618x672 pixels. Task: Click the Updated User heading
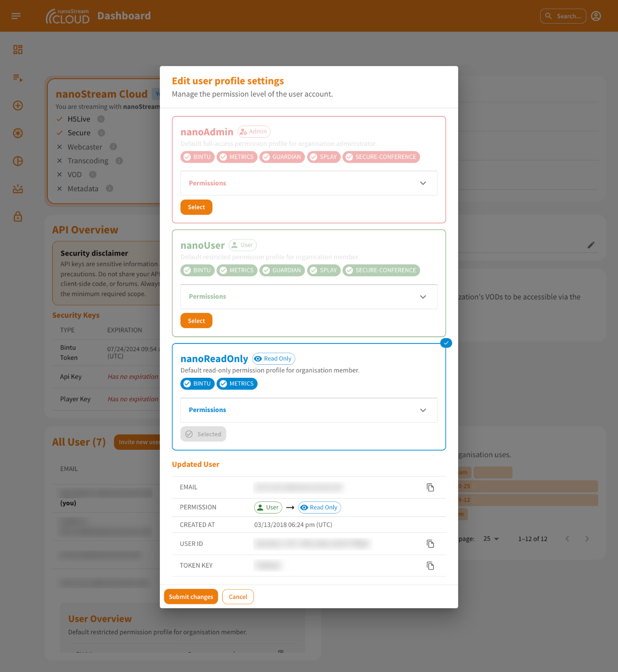(196, 464)
